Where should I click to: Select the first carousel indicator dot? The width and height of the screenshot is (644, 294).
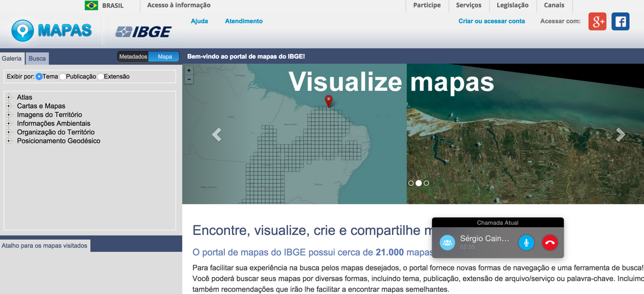[411, 183]
